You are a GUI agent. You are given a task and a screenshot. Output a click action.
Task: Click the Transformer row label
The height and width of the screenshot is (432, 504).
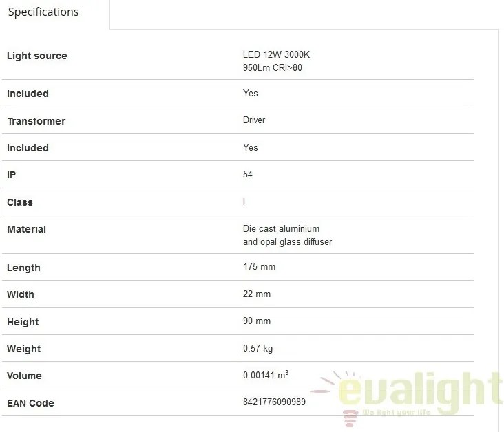(x=36, y=121)
